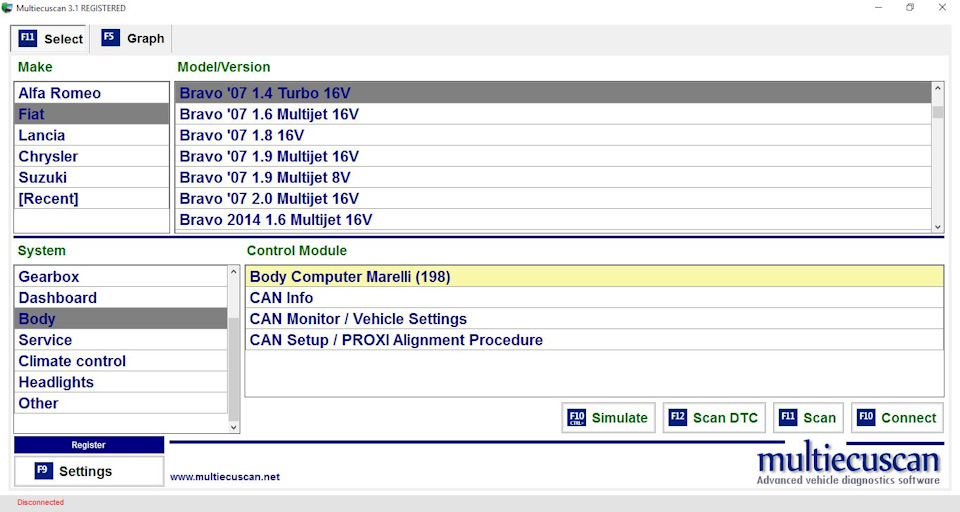Click the Disconnected status text
Image resolution: width=960 pixels, height=512 pixels.
40,502
